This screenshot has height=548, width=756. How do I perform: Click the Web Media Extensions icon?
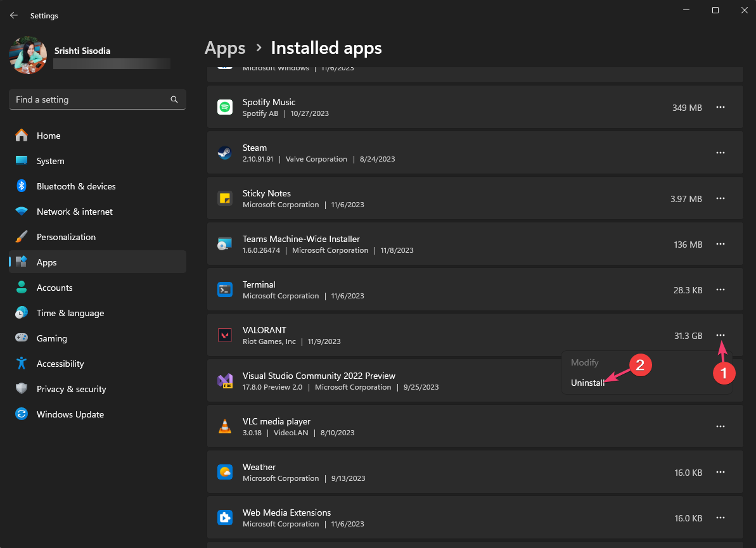coord(225,518)
